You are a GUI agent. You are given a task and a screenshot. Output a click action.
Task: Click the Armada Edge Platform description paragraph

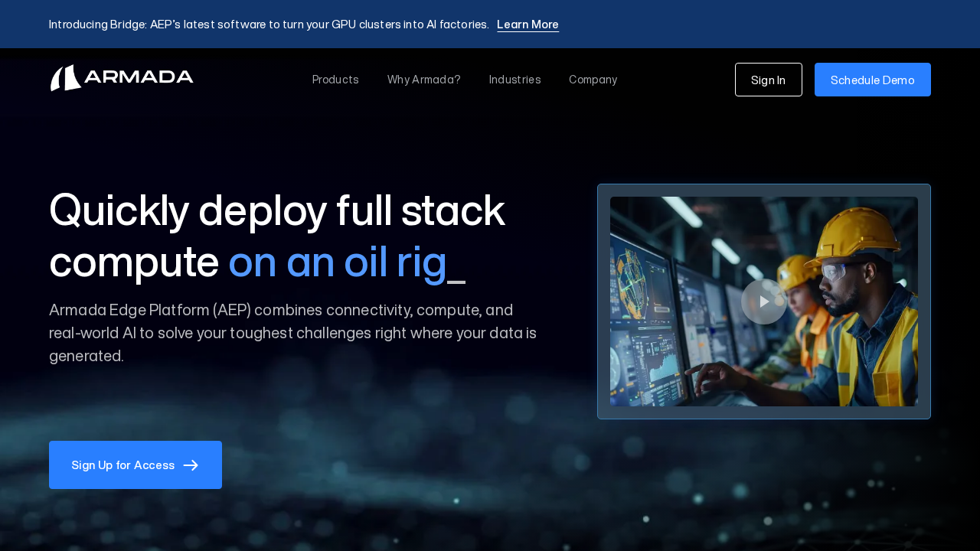pos(292,333)
